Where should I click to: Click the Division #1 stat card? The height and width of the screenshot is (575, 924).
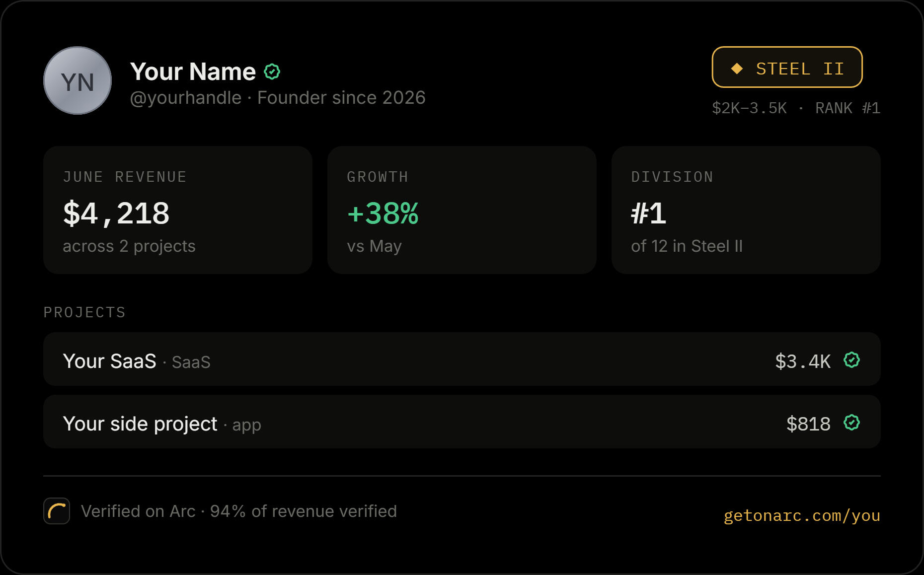pos(746,210)
